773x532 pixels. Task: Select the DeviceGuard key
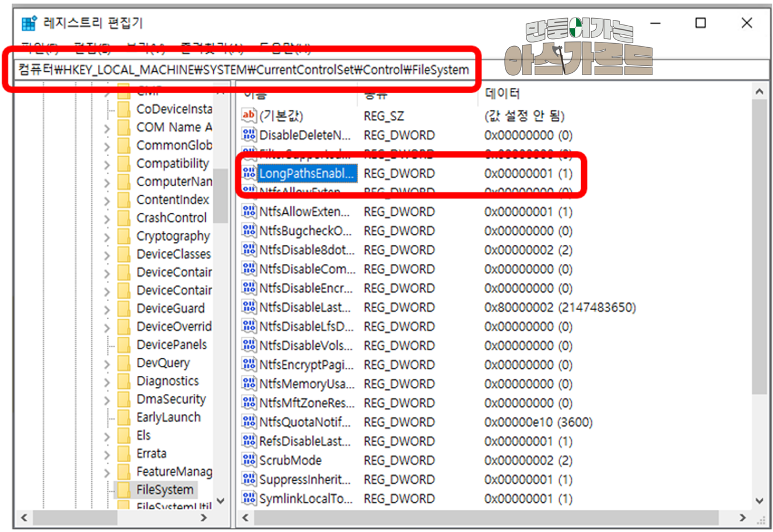click(x=170, y=308)
